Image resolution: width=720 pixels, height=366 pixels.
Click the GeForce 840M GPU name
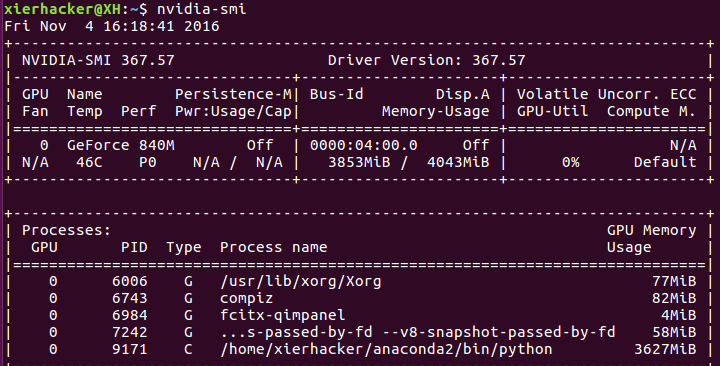[x=121, y=145]
